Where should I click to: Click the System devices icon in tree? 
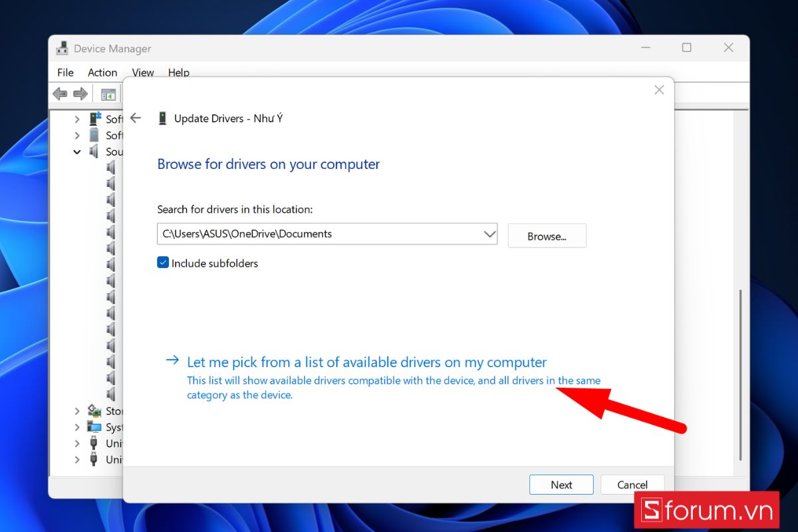[x=95, y=427]
